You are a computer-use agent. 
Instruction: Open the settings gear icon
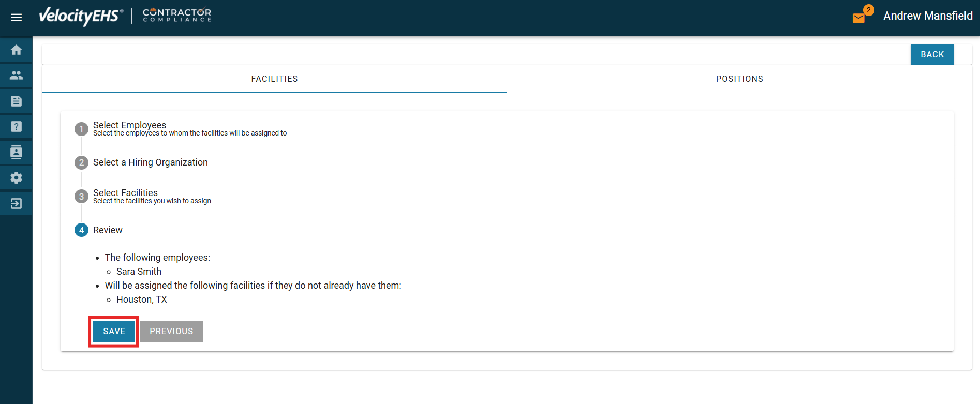(x=16, y=178)
